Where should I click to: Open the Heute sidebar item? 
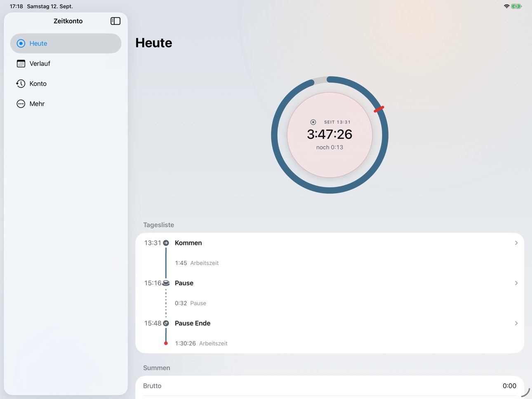(x=66, y=43)
